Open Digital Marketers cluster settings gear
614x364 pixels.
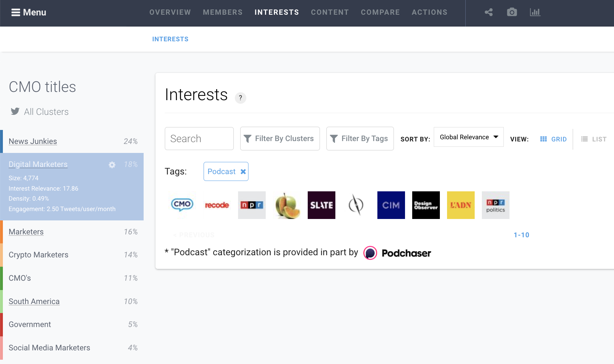pos(112,164)
